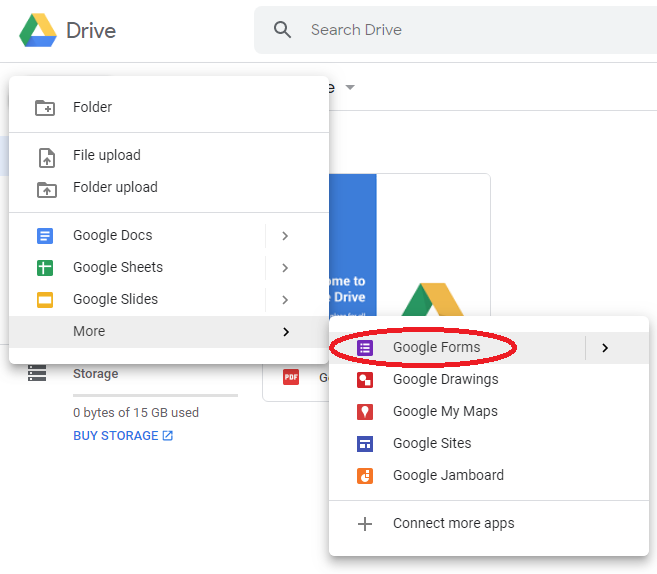Open the More submenu entry

pyautogui.click(x=169, y=331)
